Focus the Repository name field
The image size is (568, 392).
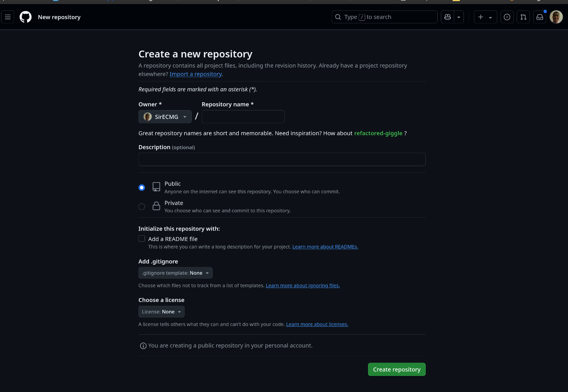243,117
